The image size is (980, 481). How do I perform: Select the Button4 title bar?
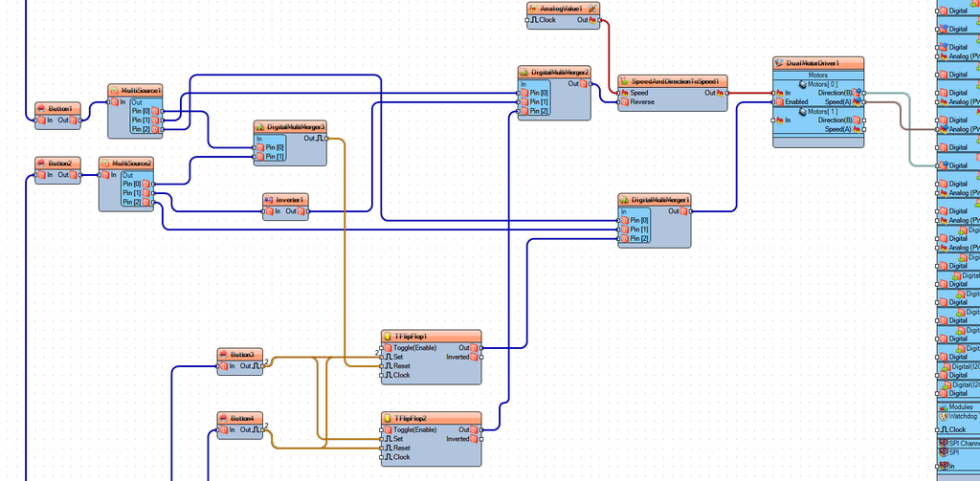tap(240, 418)
